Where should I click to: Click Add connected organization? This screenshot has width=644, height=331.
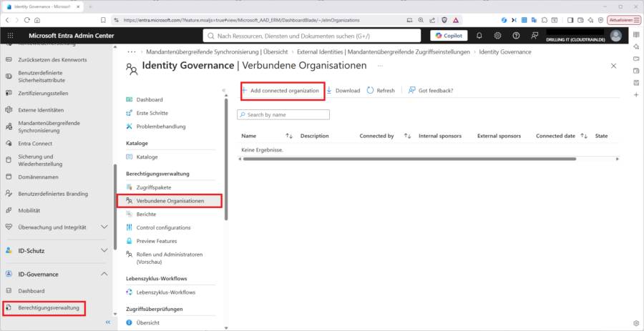click(283, 90)
